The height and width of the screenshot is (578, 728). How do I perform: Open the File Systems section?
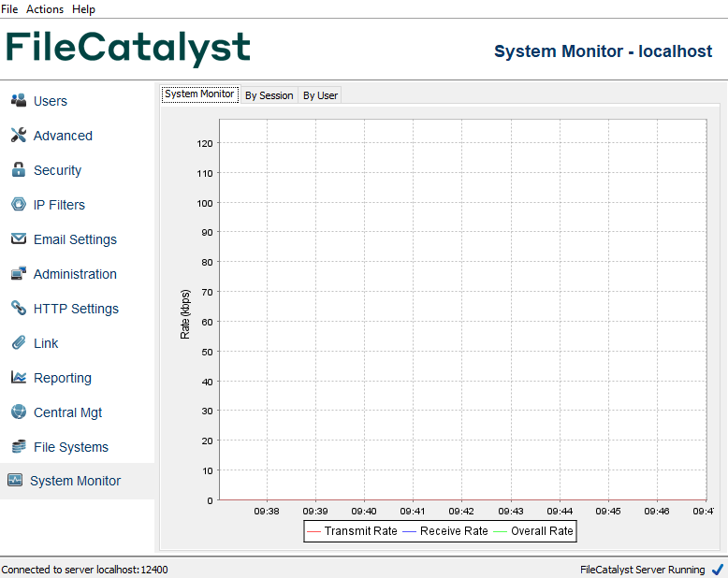71,447
